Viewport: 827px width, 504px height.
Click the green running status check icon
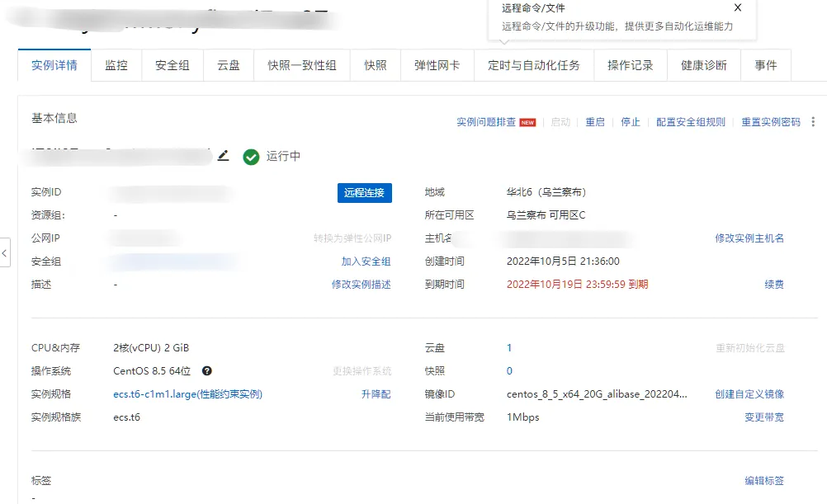point(251,157)
